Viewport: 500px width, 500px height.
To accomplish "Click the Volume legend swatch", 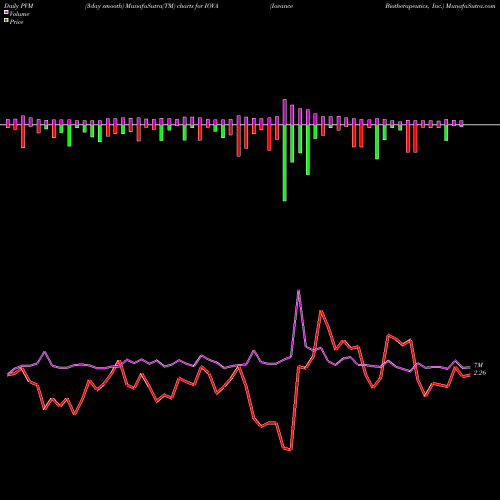I will [x=6, y=13].
